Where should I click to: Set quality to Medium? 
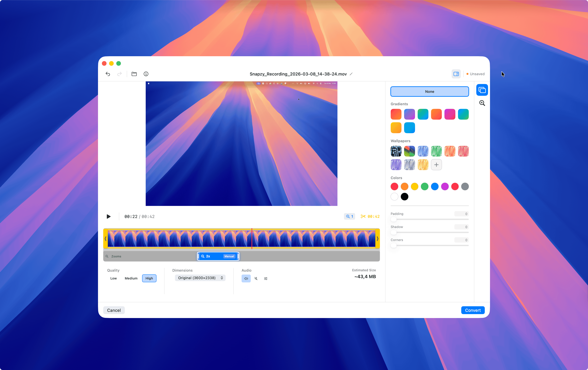click(x=131, y=278)
